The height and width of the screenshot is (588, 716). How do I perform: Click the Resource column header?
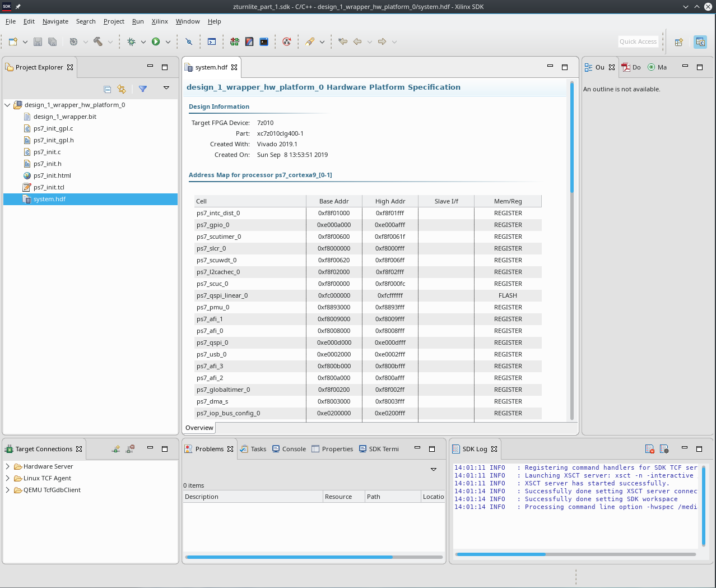click(x=344, y=497)
